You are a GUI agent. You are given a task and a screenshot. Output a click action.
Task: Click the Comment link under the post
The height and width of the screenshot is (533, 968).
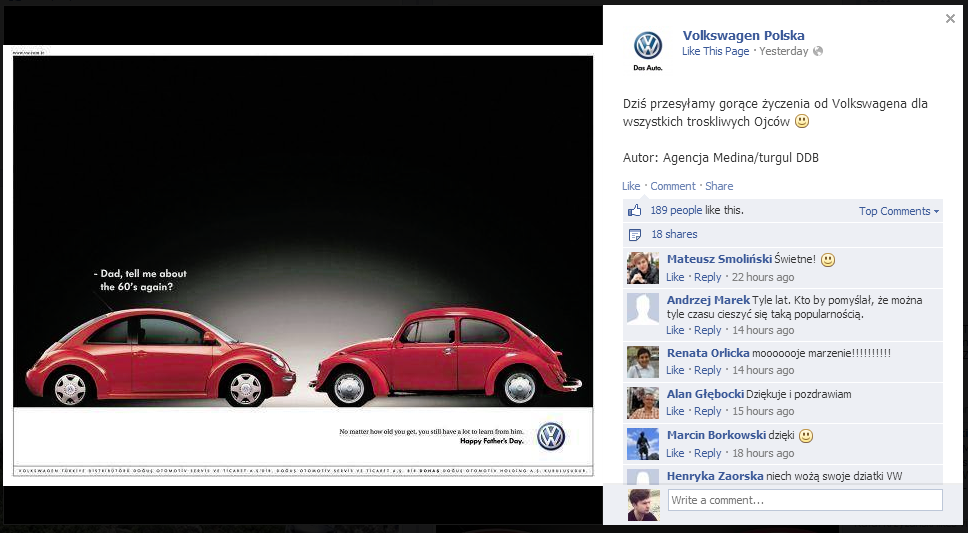[672, 186]
